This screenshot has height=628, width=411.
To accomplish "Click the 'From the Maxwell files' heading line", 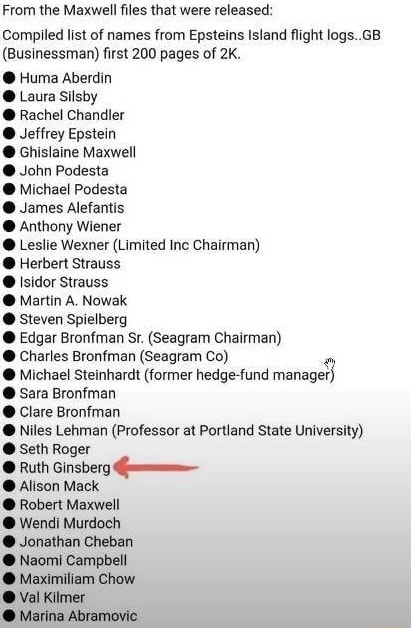I will [x=137, y=10].
